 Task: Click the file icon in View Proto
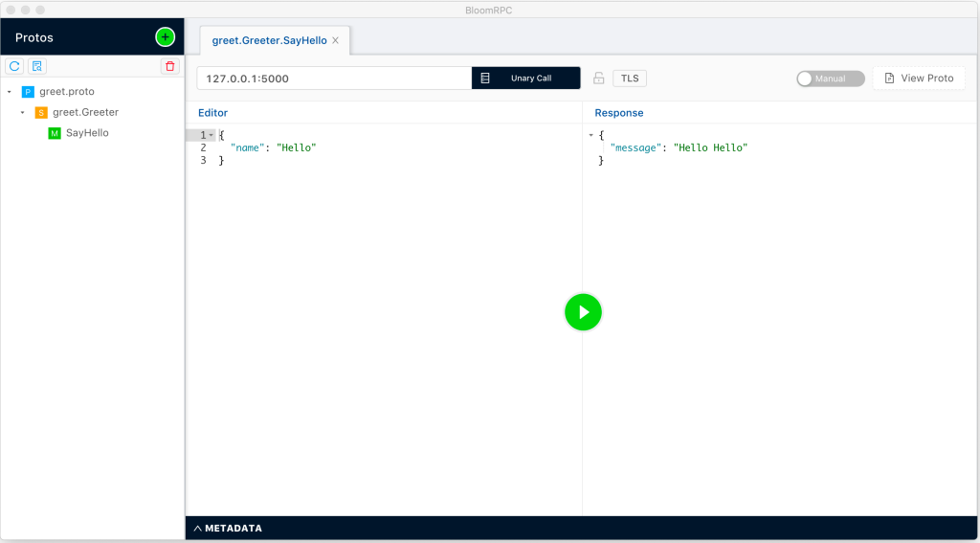click(x=890, y=79)
